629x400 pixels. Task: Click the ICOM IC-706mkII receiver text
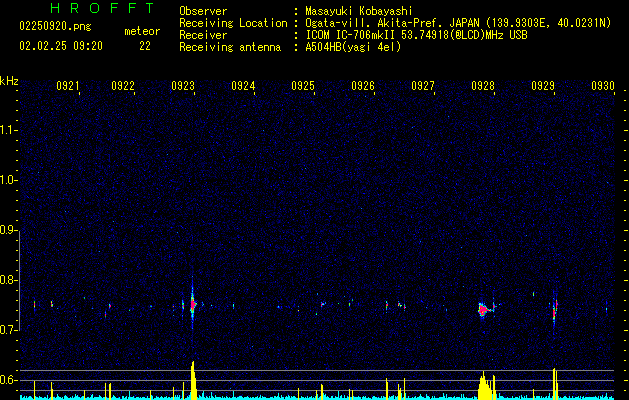(x=416, y=35)
